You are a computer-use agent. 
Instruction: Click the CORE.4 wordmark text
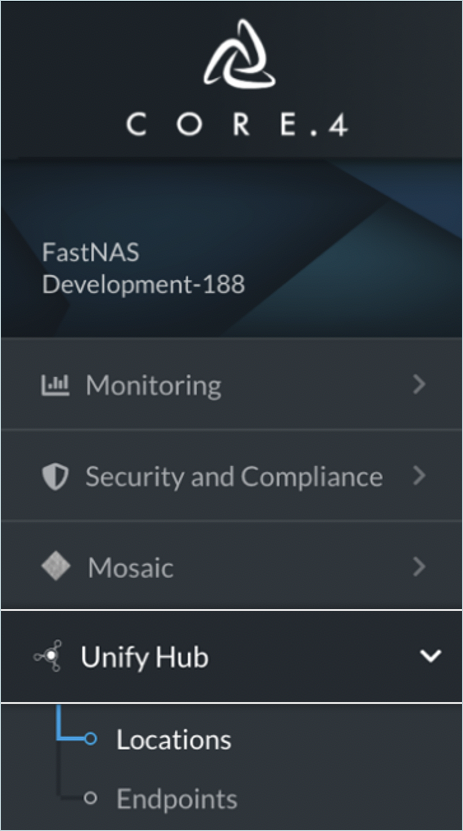point(237,126)
